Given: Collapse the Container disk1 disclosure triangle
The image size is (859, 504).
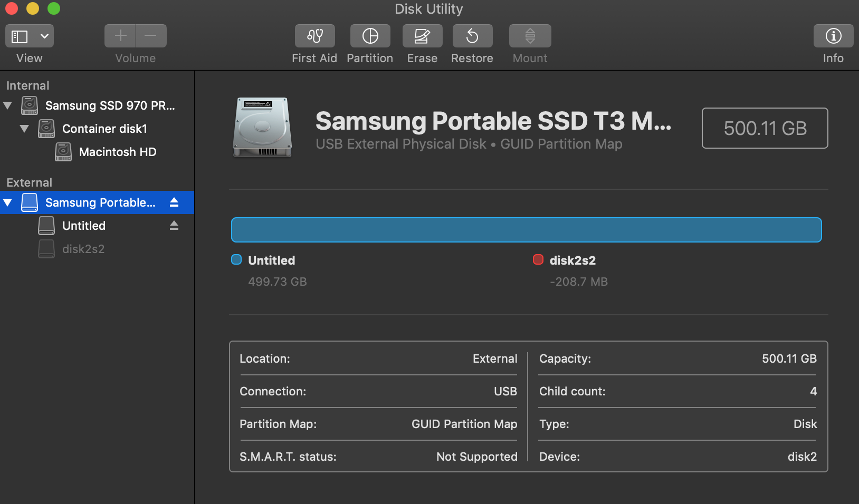Looking at the screenshot, I should pyautogui.click(x=24, y=129).
